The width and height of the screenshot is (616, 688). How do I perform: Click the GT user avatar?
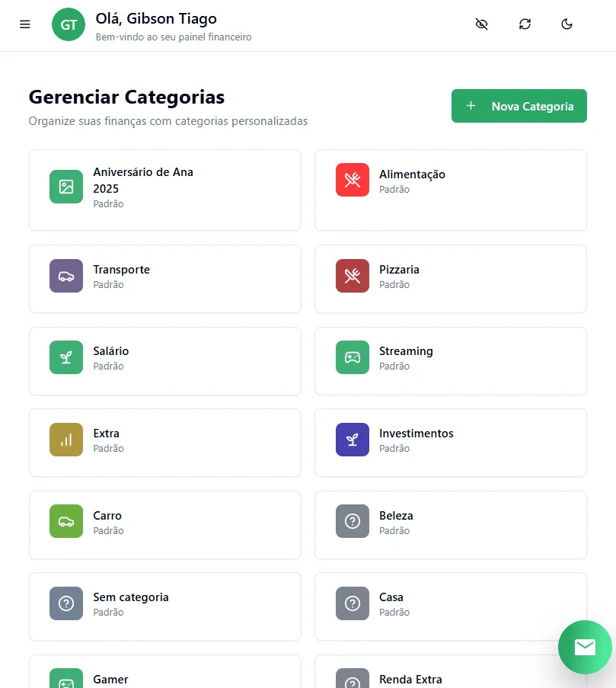coord(69,24)
